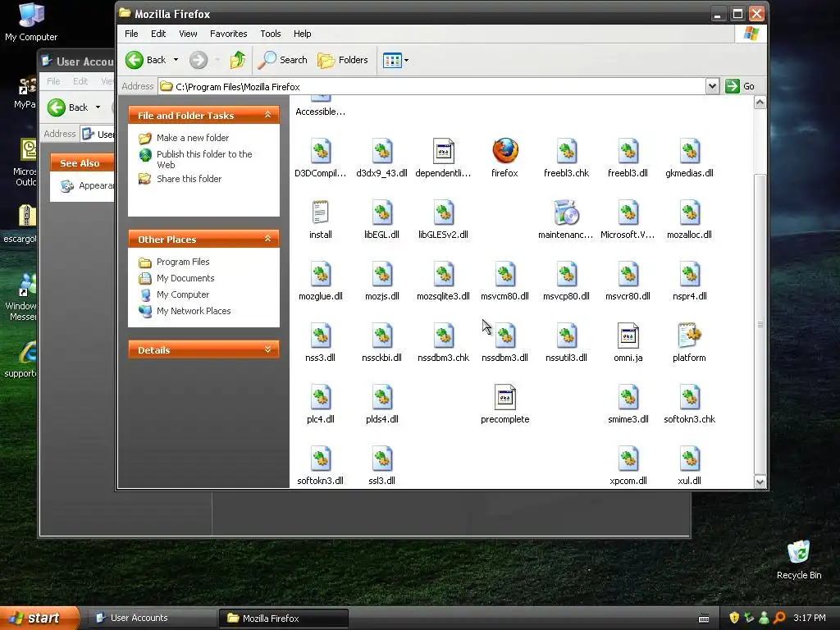Screen dimensions: 840x630
Task: Open Back dropdown in User Accounts window
Action: 98,107
